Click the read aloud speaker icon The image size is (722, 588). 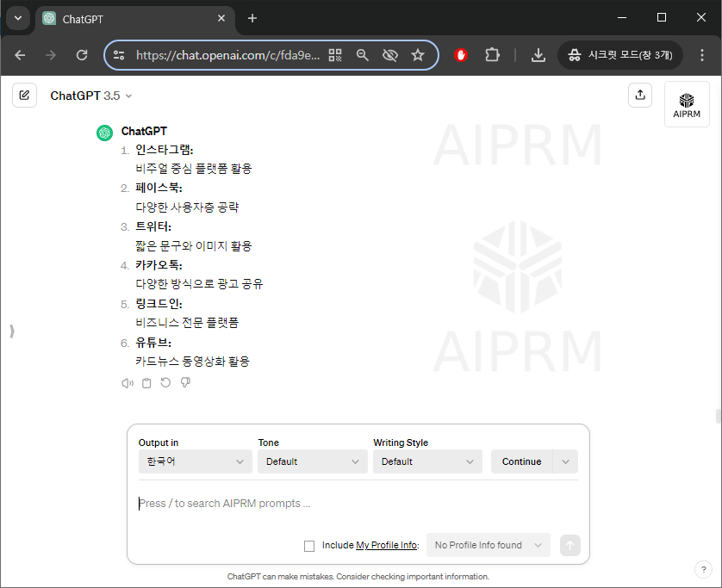[x=128, y=383]
